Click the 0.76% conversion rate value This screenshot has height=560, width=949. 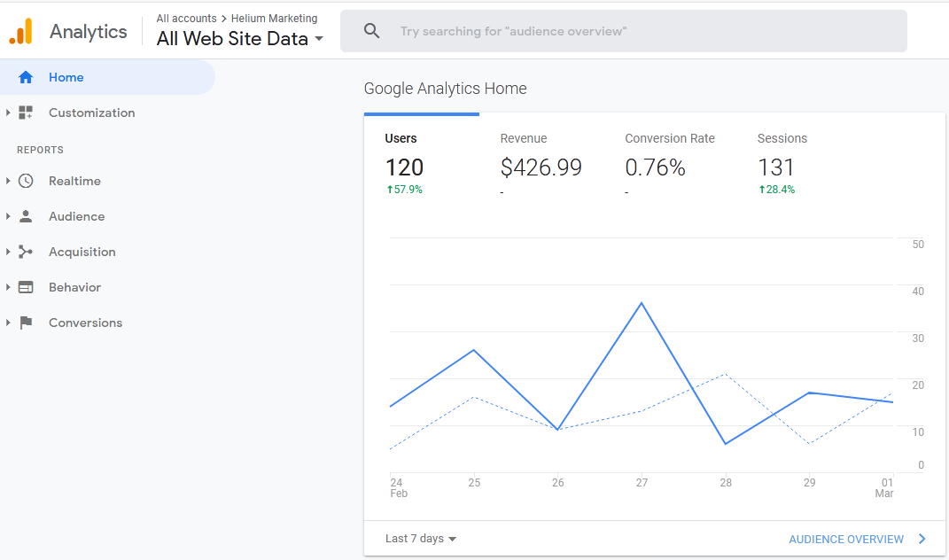(655, 167)
